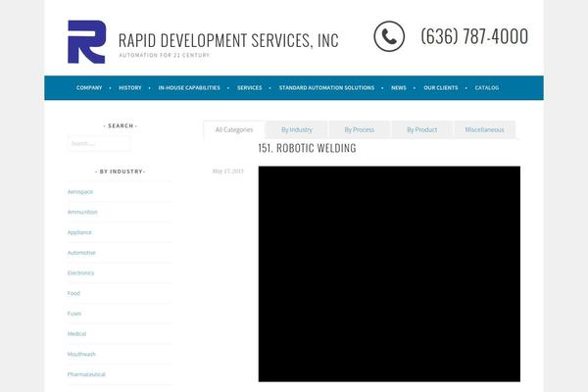This screenshot has height=392, width=588.
Task: Open the Mouthwash industry link
Action: pos(81,354)
